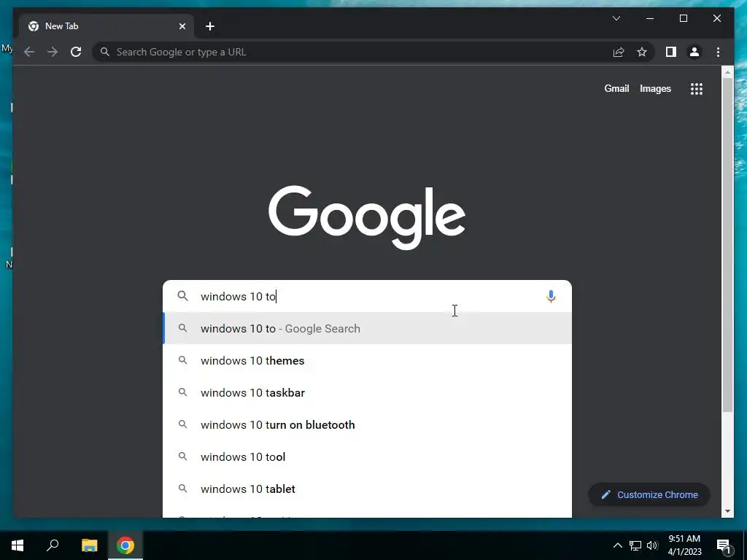Click the page vertical scrollbar thumb
Screen dimensions: 747x560
[x=727, y=245]
